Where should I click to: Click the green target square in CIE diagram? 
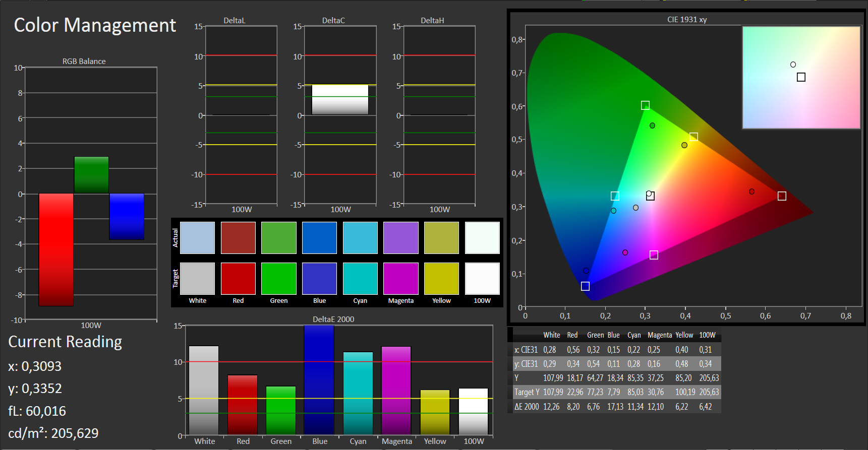tap(645, 105)
